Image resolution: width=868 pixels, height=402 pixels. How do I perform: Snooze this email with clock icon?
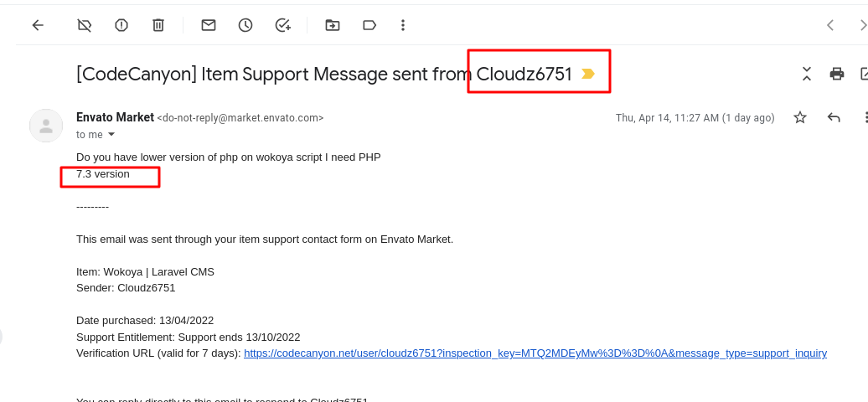click(245, 25)
